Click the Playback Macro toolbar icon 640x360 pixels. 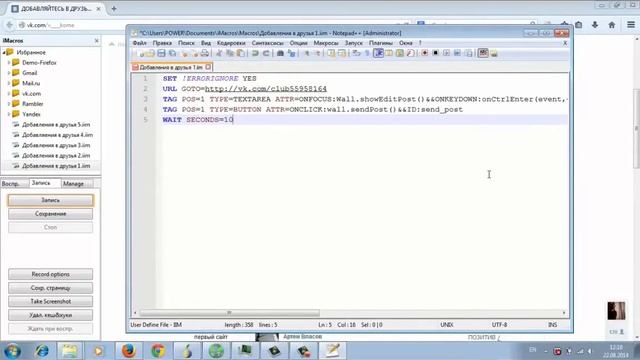[x=447, y=53]
